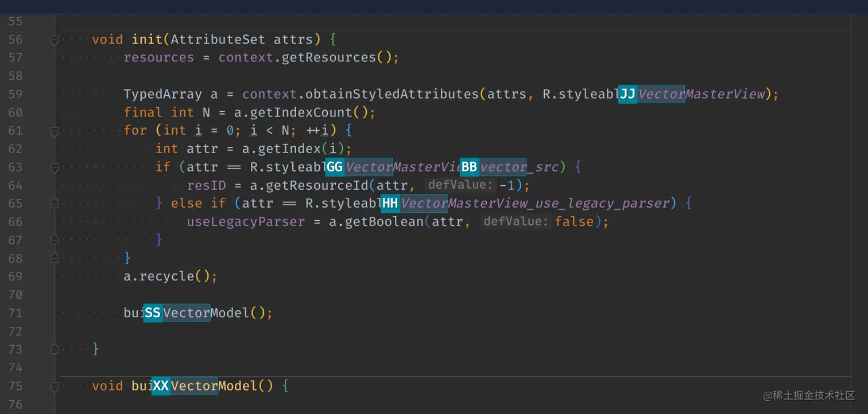Click the init method name
Viewport: 868px width, 414px height.
148,40
